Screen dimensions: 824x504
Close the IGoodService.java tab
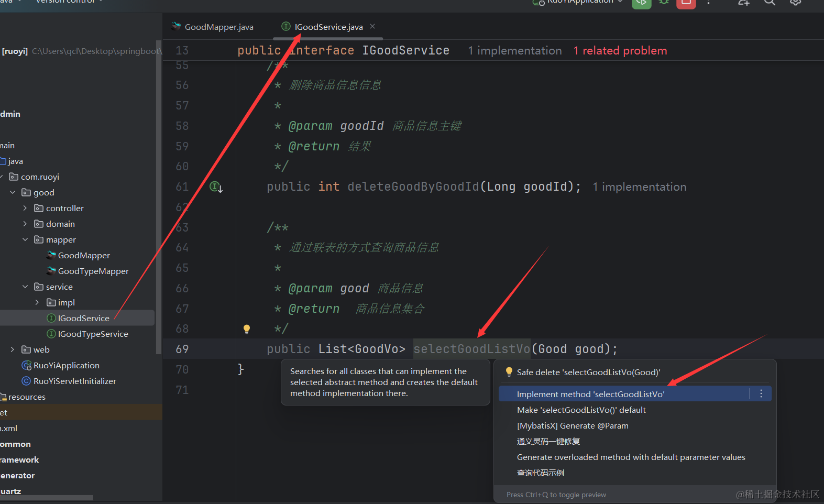(x=372, y=26)
